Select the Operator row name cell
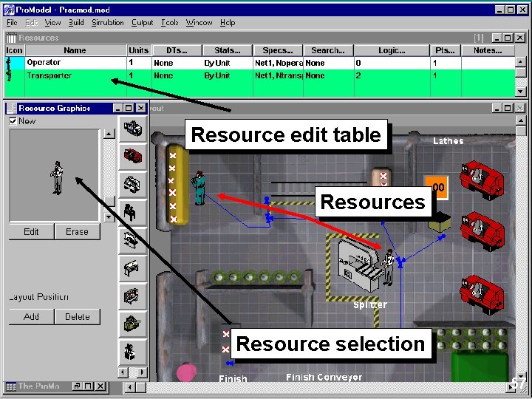Viewport: 532px width, 399px height. (x=75, y=63)
